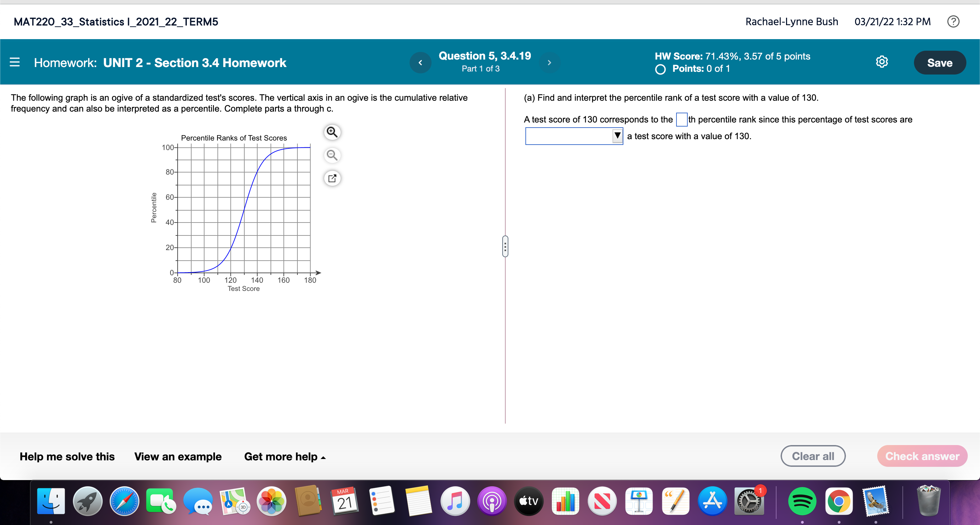Open homework settings gear
The width and height of the screenshot is (980, 525).
(881, 62)
